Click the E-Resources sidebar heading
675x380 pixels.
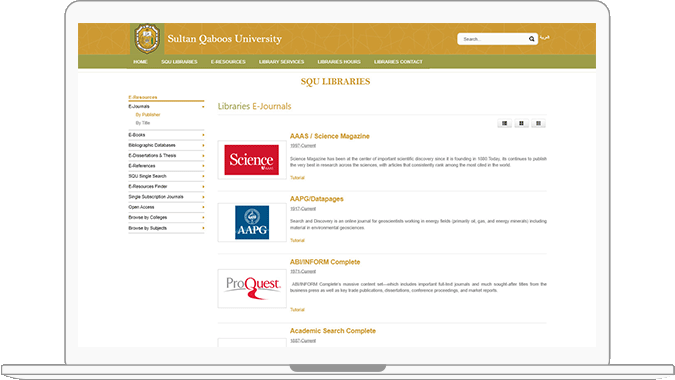pyautogui.click(x=142, y=97)
